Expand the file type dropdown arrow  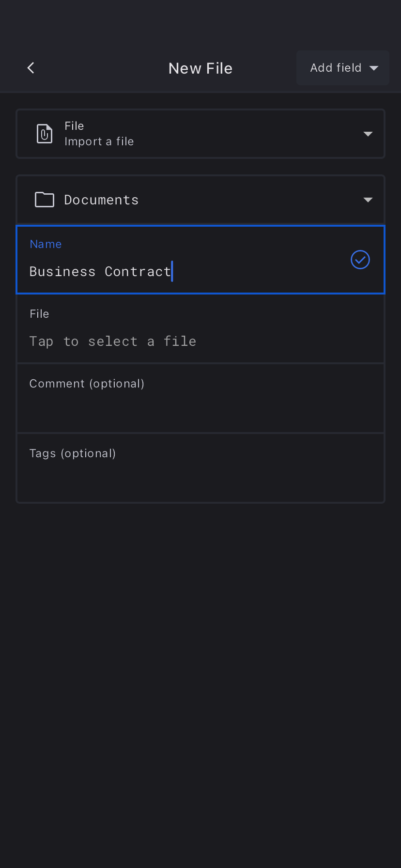pos(368,134)
